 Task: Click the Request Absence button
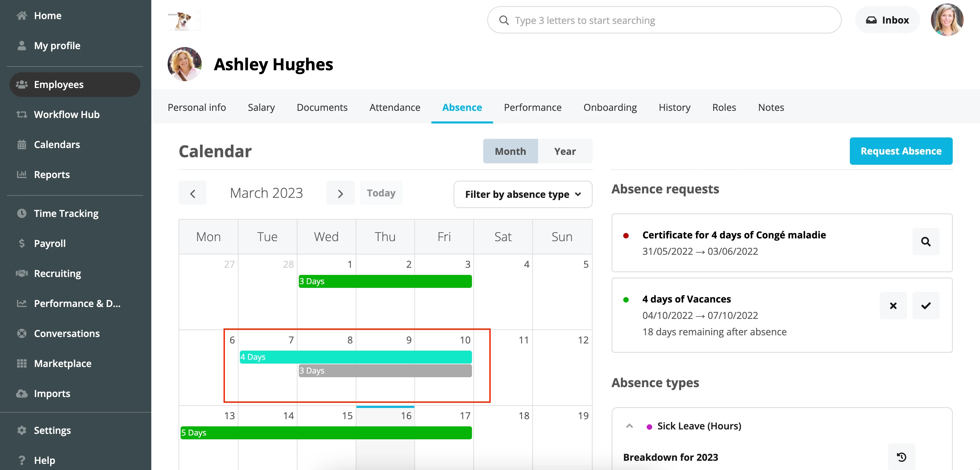pos(901,151)
